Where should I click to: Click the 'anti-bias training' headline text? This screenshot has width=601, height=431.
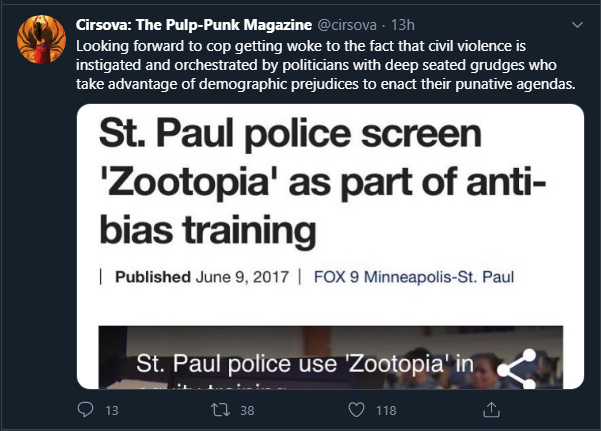pyautogui.click(x=323, y=205)
